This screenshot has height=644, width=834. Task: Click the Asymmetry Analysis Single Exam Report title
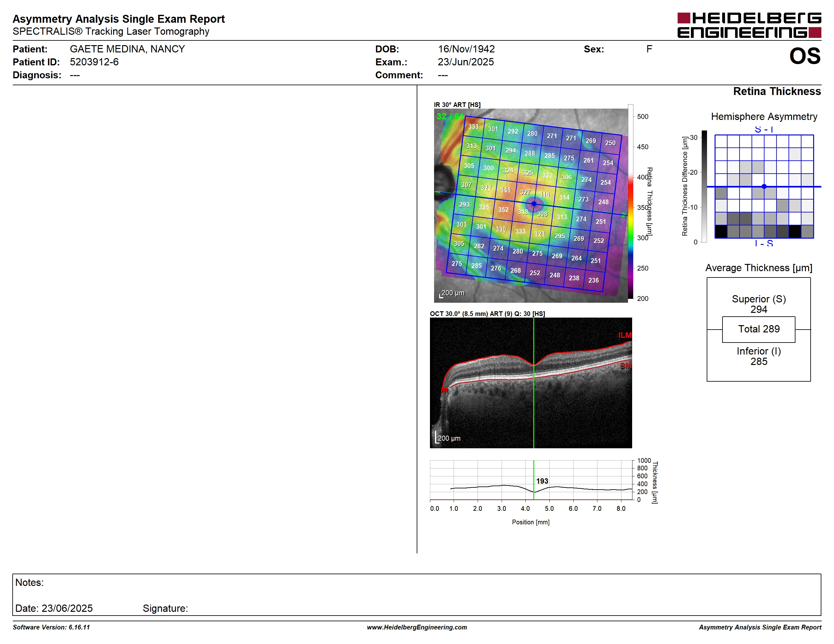pos(119,19)
